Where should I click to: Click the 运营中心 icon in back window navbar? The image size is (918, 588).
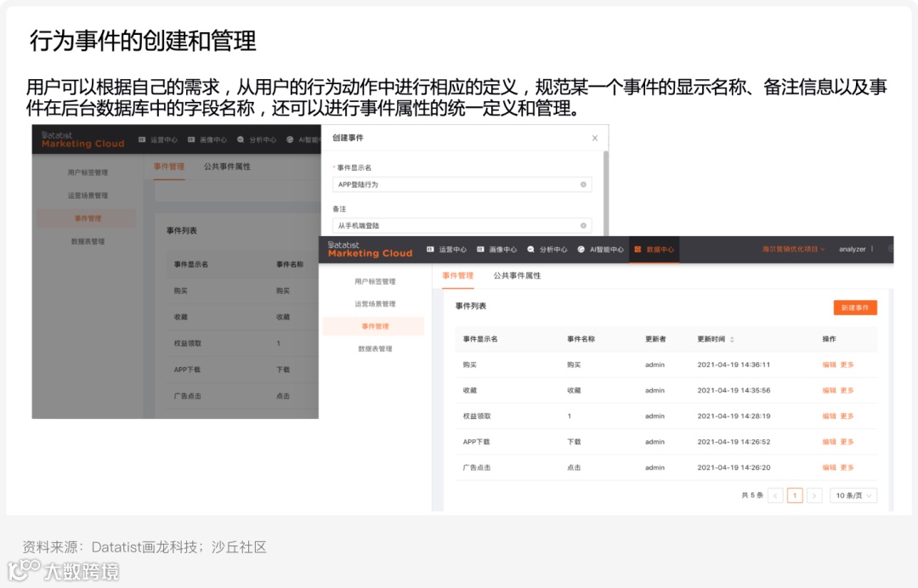point(142,140)
